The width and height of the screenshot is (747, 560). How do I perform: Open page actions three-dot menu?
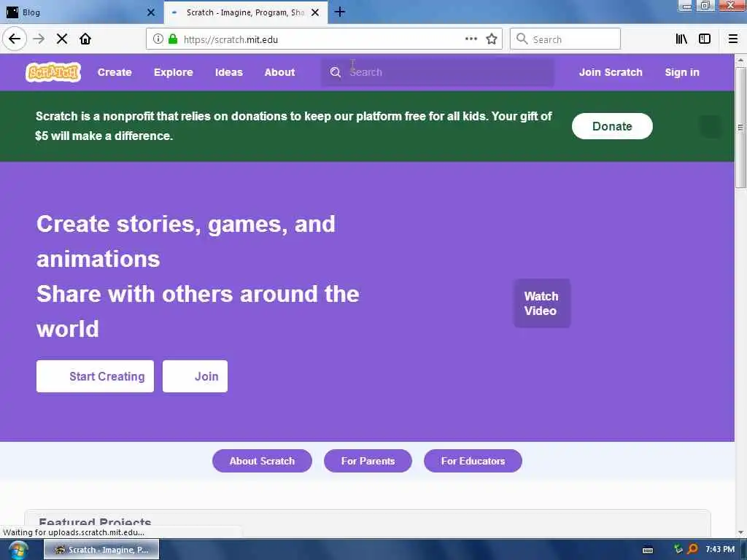tap(471, 39)
